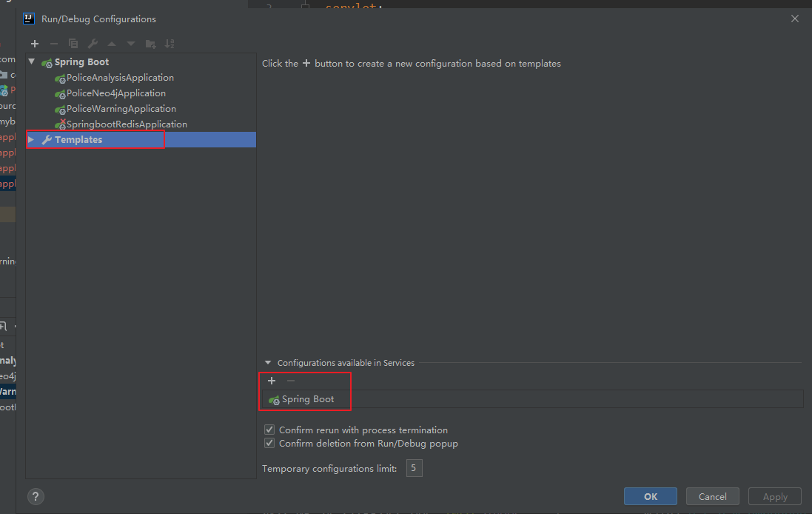This screenshot has width=812, height=514.
Task: Collapse the Spring Boot tree node
Action: [x=32, y=61]
